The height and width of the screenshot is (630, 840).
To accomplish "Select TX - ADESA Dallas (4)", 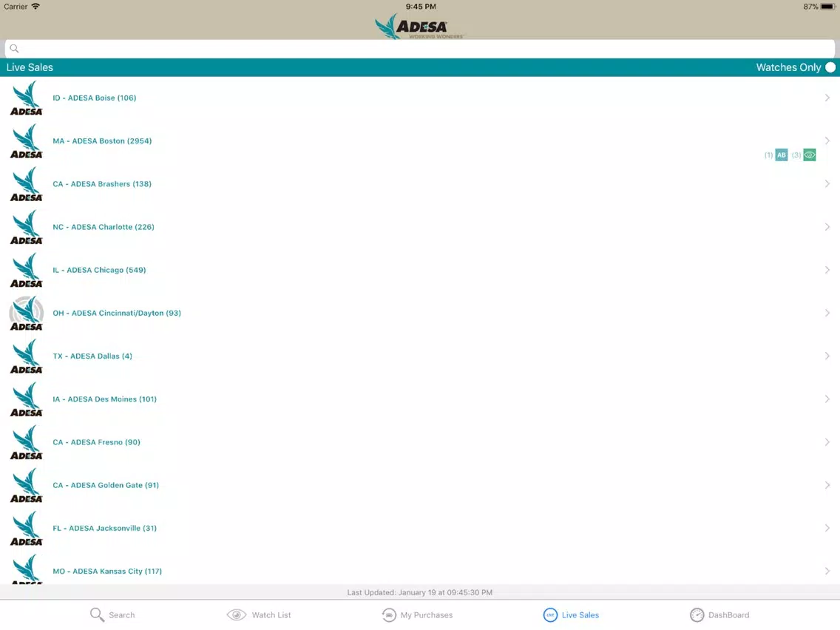I will (x=92, y=356).
